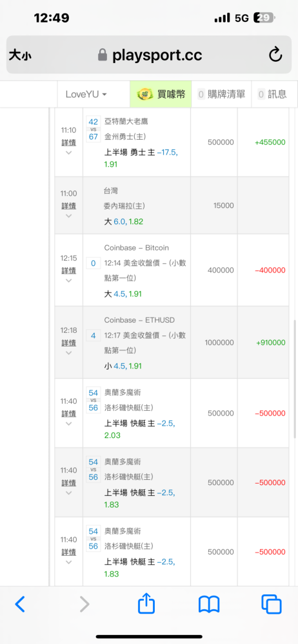Tap the padlock icon in address bar
This screenshot has width=298, height=644.
[103, 55]
